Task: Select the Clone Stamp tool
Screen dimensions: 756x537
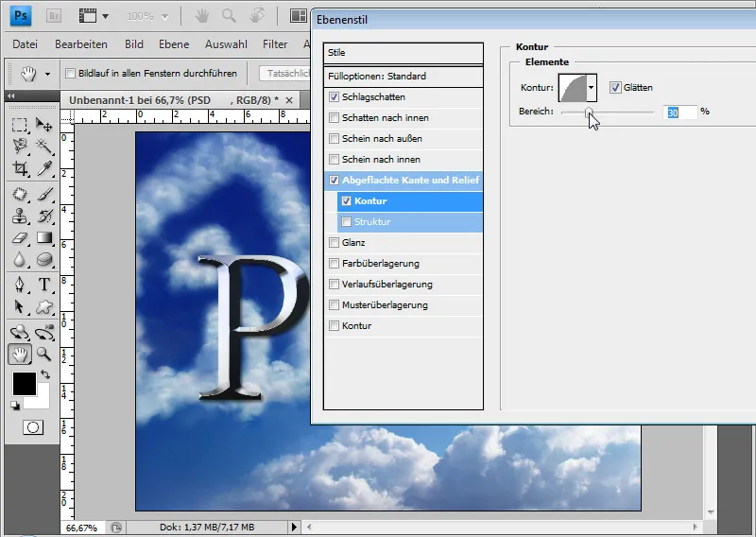Action: (19, 216)
